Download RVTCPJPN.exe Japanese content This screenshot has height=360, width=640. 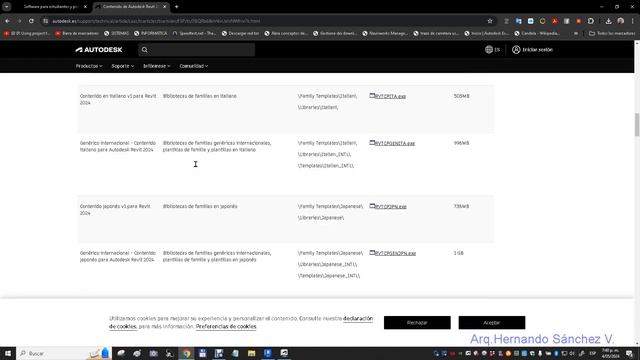point(391,207)
